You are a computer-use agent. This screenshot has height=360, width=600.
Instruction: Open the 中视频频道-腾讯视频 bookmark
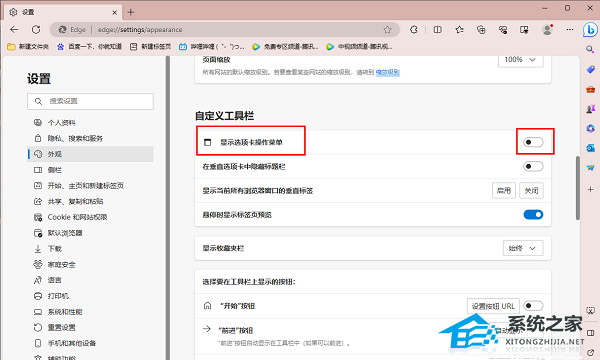coord(359,47)
